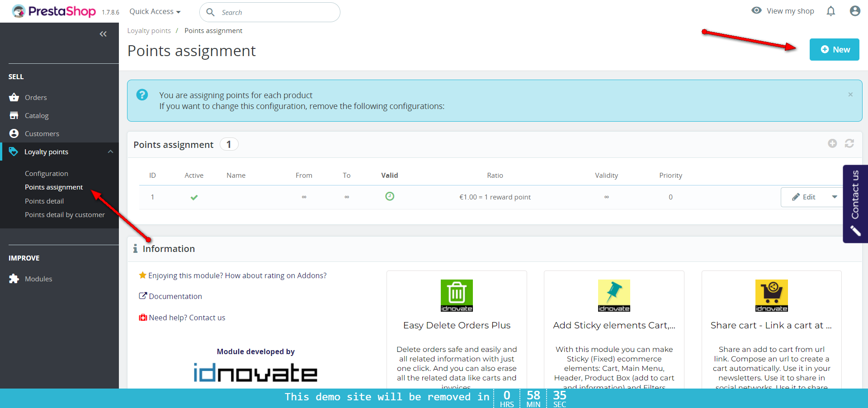Image resolution: width=868 pixels, height=408 pixels.
Task: Collapse the Loyalty points submenu
Action: [110, 152]
